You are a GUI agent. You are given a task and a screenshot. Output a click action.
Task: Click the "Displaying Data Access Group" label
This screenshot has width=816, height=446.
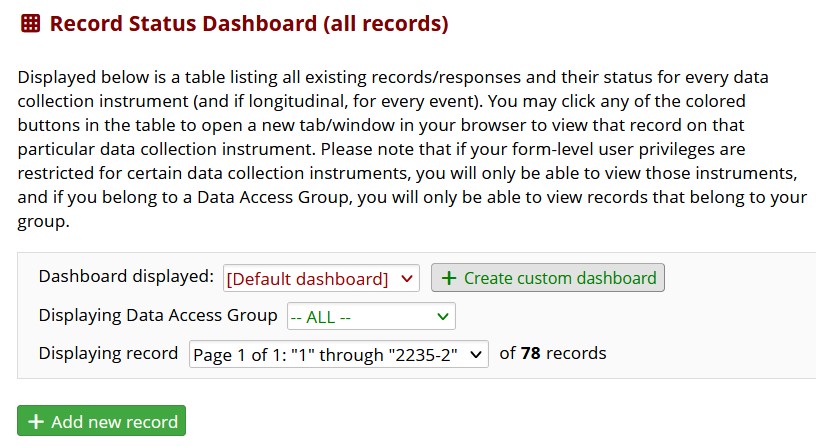pyautogui.click(x=158, y=315)
